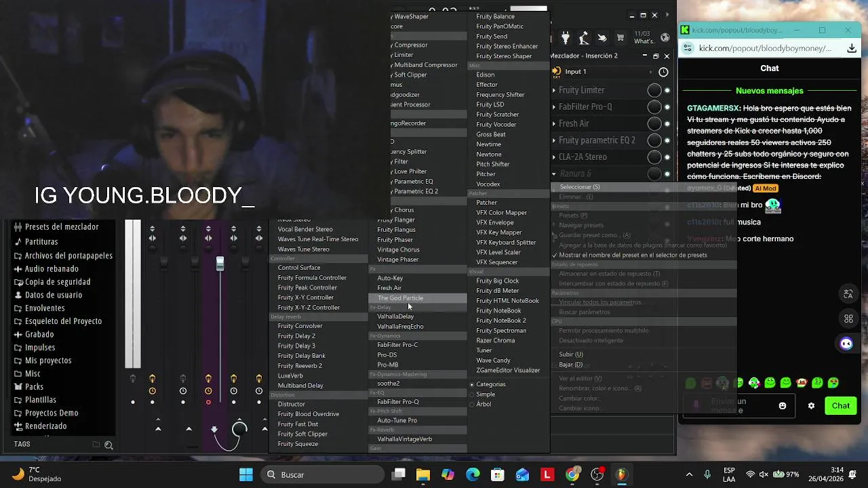This screenshot has width=868, height=488.
Task: Select the headphones green emote
Action: pyautogui.click(x=754, y=383)
